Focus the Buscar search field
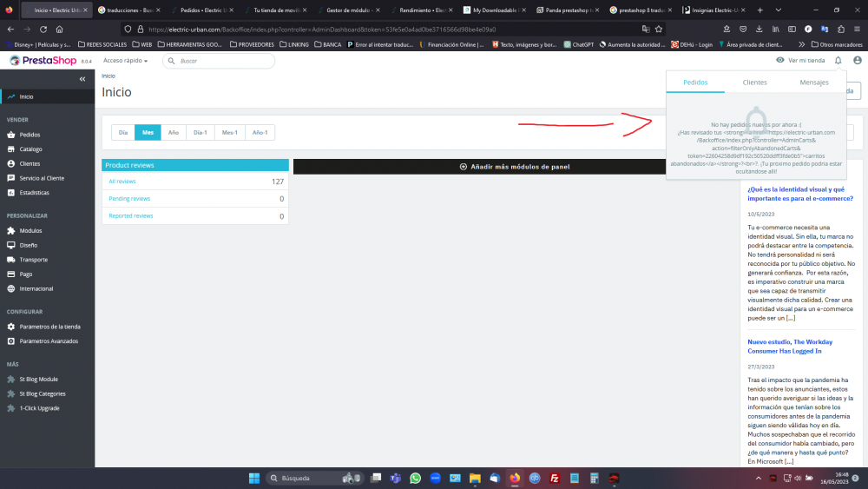 219,60
